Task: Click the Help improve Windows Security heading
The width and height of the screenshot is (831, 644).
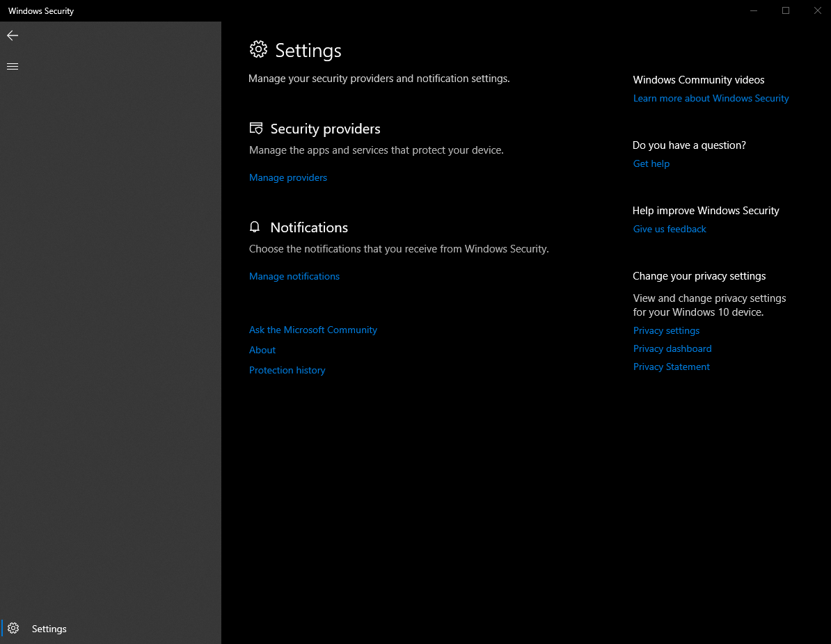Action: pyautogui.click(x=706, y=211)
